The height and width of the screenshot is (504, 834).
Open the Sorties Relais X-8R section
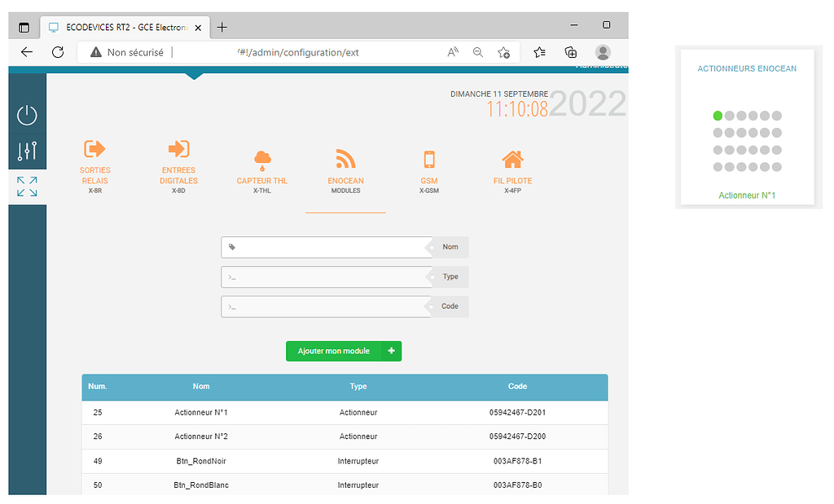(94, 151)
